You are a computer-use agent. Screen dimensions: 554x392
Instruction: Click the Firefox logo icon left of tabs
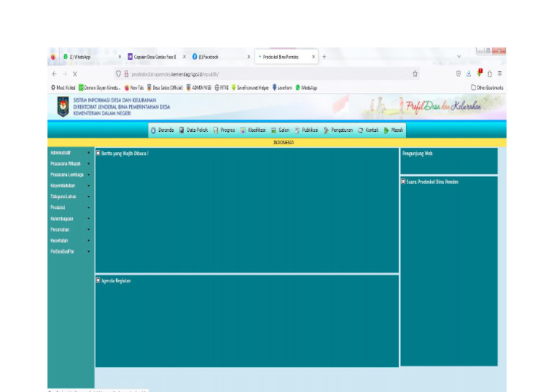53,57
